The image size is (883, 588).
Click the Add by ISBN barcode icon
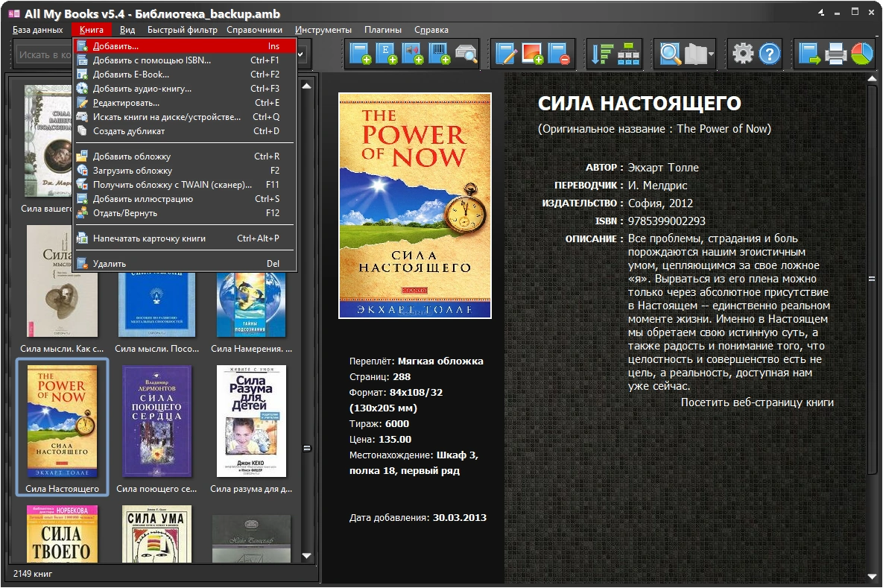click(x=439, y=54)
